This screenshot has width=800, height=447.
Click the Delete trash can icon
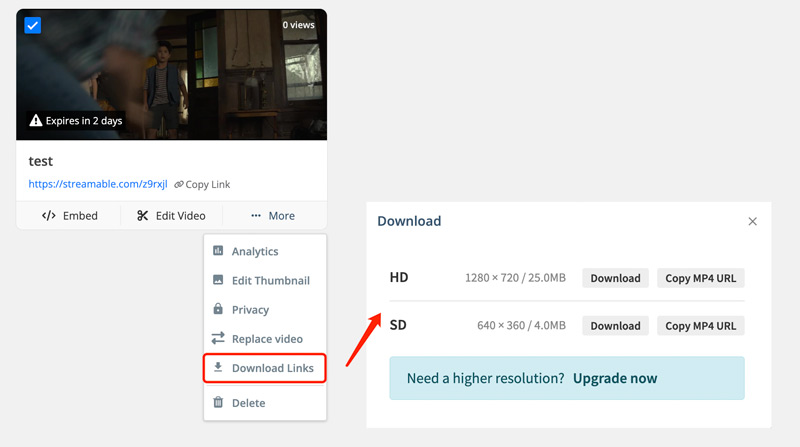pos(218,403)
